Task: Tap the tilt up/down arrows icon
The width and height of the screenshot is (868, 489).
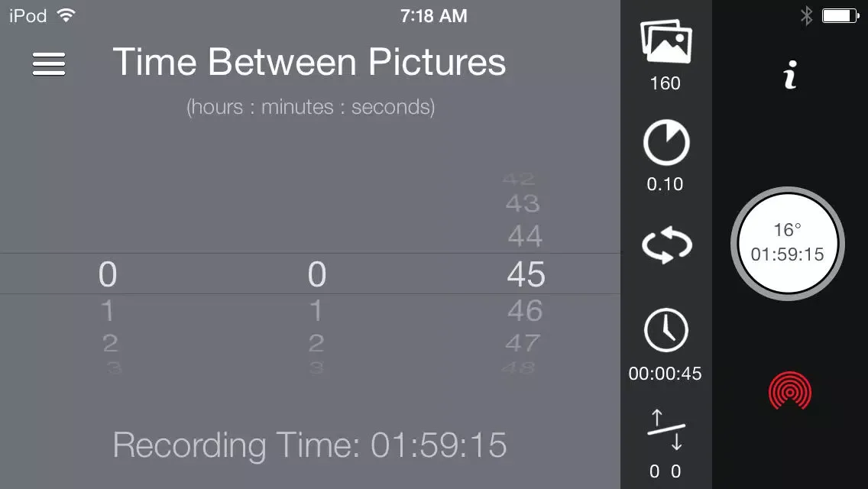Action: point(666,429)
